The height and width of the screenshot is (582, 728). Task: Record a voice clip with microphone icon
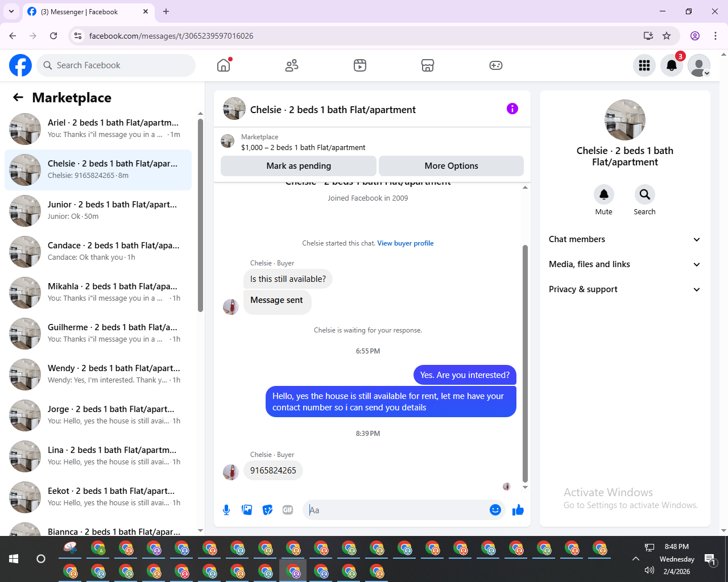tap(226, 510)
